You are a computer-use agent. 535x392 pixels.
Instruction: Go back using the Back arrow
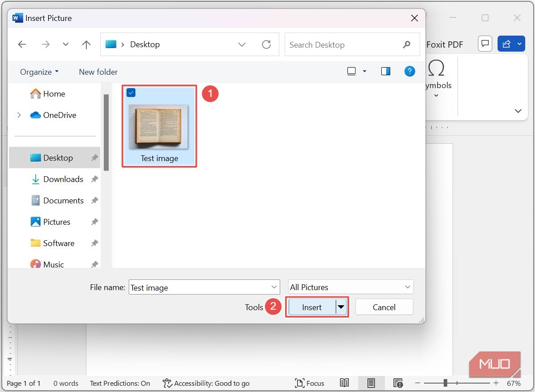(x=22, y=44)
